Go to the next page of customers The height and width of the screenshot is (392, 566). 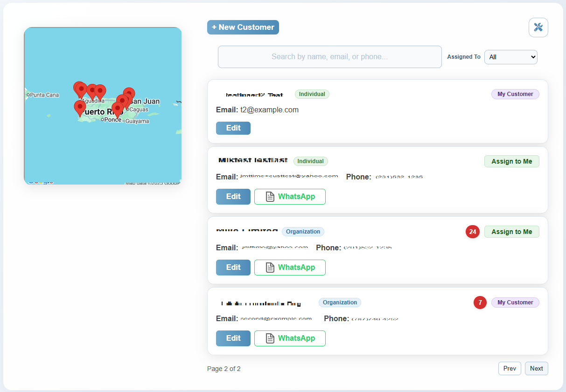coord(536,368)
